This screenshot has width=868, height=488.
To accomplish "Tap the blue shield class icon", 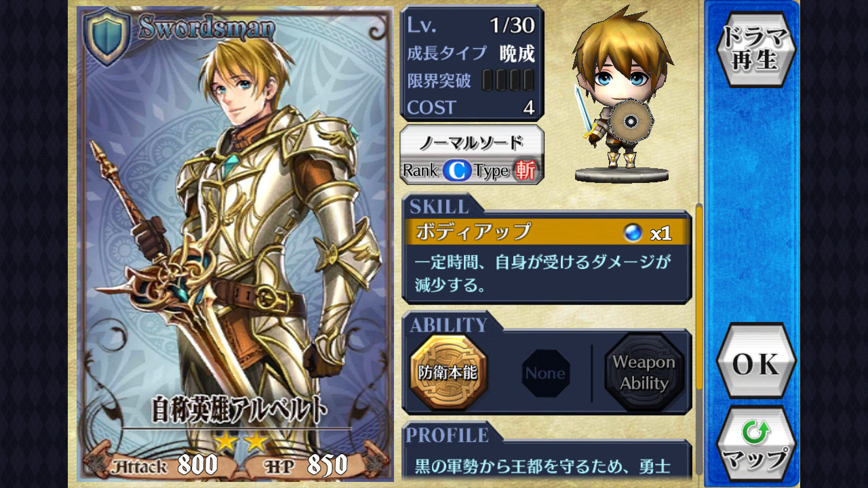I will 106,37.
